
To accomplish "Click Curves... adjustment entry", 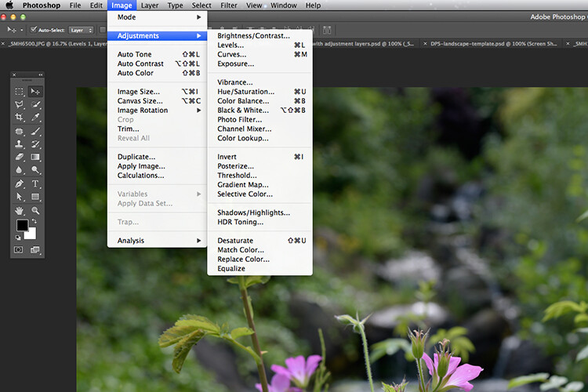I will 231,55.
